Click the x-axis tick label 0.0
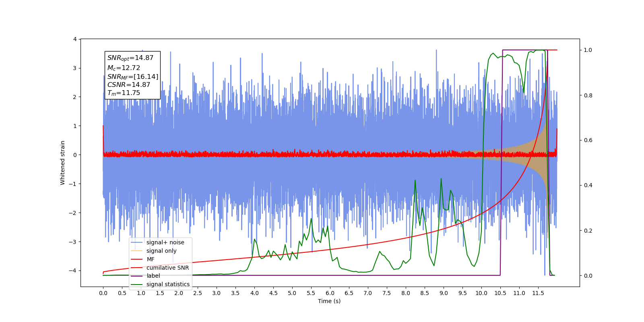This screenshot has height=322, width=644. [103, 293]
